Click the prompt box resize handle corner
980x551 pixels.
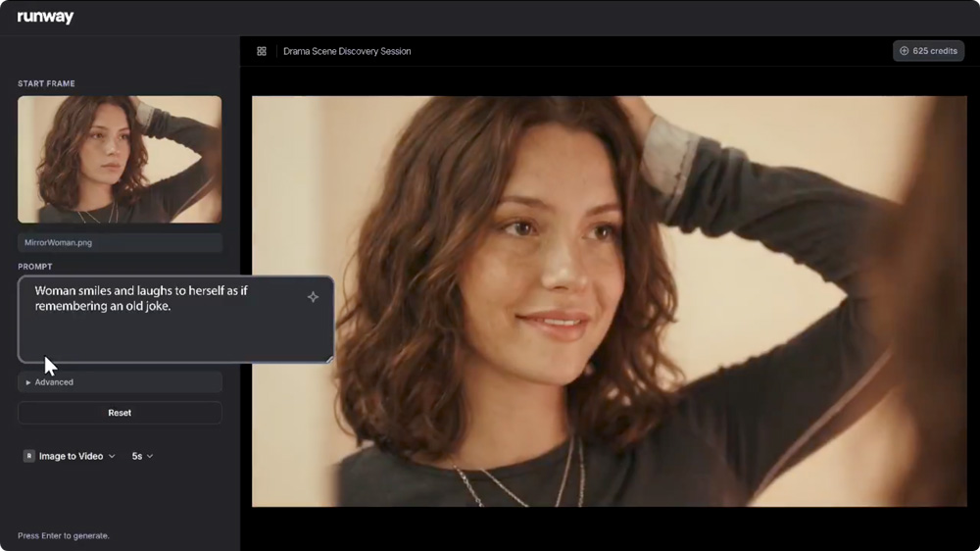click(x=329, y=359)
